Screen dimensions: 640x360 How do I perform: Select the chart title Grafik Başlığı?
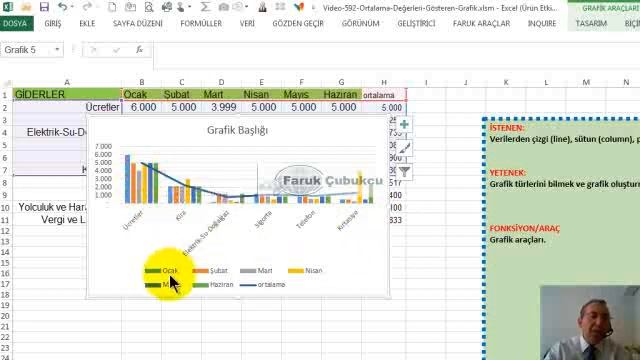(x=237, y=130)
